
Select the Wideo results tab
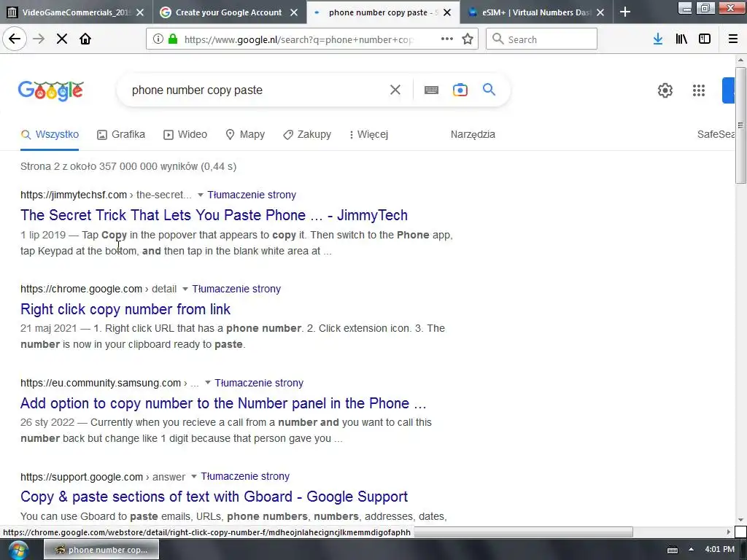(x=185, y=134)
